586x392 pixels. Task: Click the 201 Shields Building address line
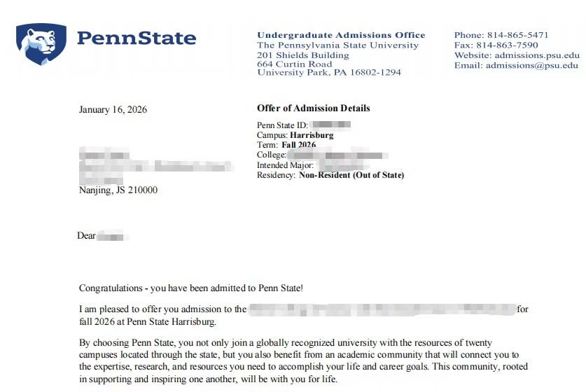[x=302, y=55]
